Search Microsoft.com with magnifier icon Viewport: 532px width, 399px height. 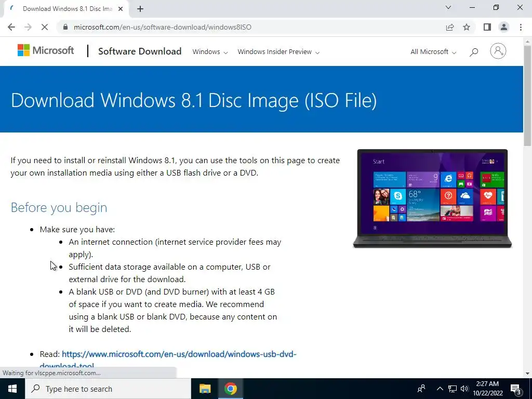click(x=474, y=52)
